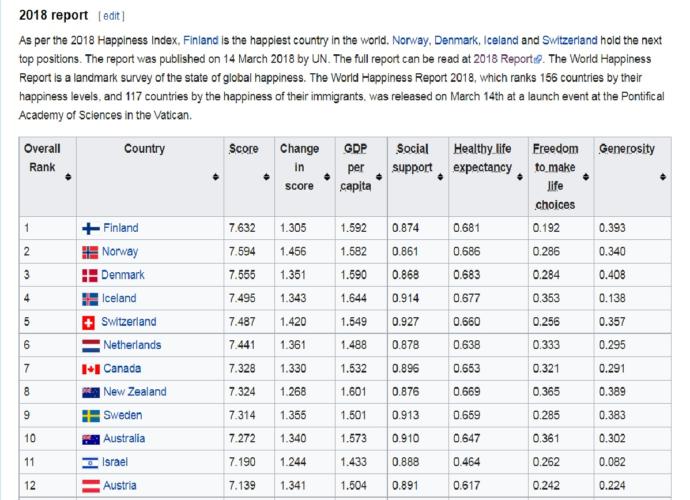Image resolution: width=690 pixels, height=500 pixels.
Task: Click the GDP per capita header label
Action: coord(356,167)
